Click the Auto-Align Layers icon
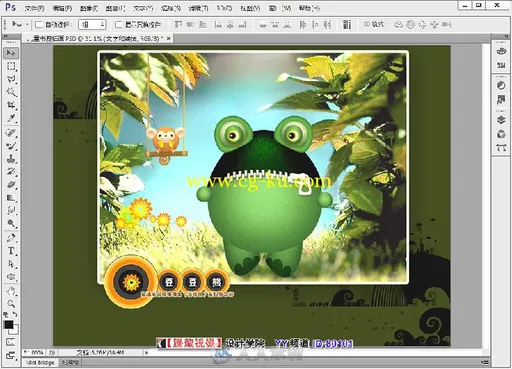Screen dimensions: 512x369 [x=347, y=24]
